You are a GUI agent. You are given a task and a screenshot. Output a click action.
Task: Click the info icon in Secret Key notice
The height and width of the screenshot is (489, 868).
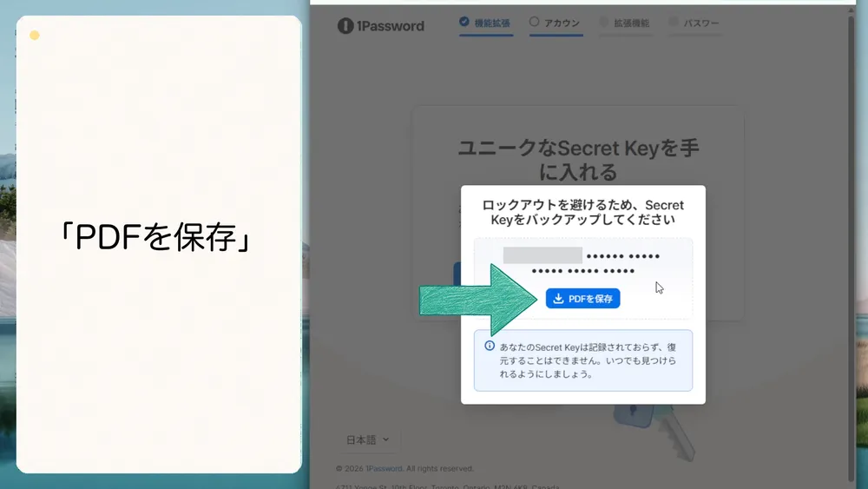(x=490, y=346)
